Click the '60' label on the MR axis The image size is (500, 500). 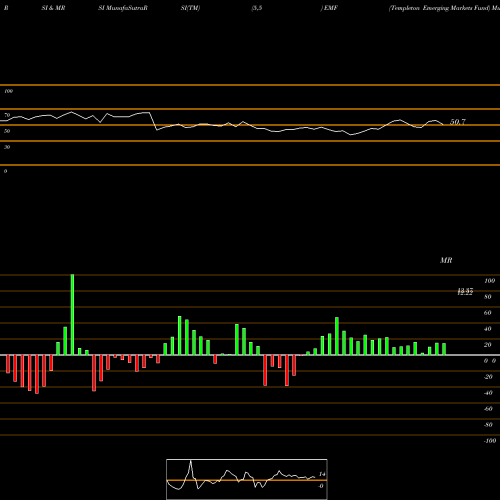488,313
